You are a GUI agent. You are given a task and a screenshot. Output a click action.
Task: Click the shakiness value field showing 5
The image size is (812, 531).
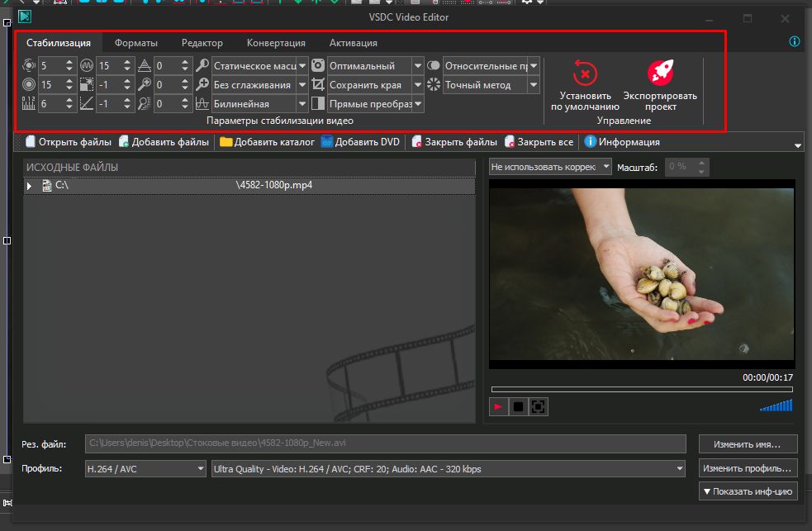coord(51,66)
